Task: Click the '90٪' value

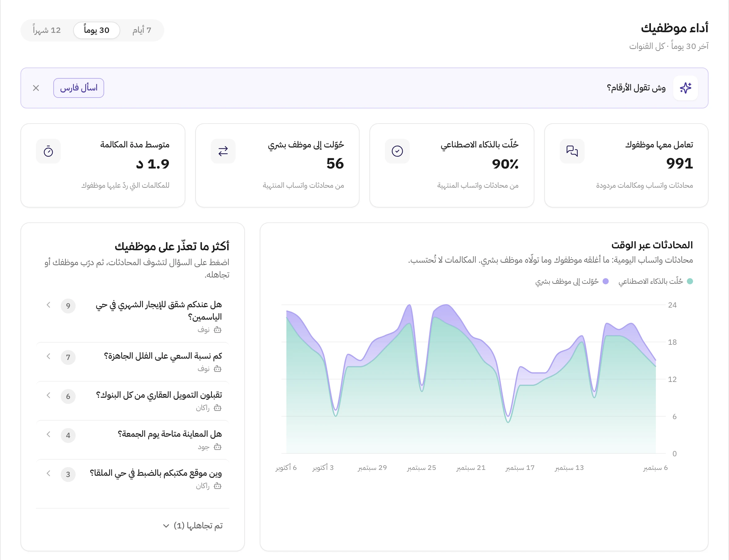Action: pos(505,164)
